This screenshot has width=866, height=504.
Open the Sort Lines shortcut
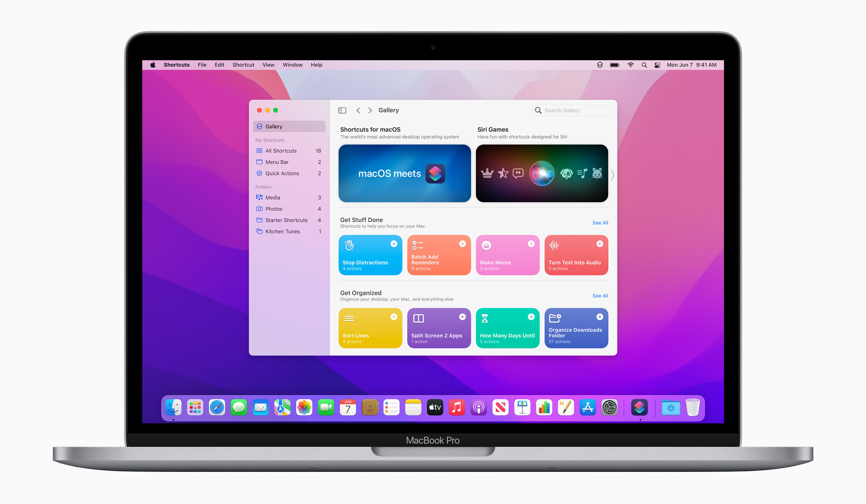[369, 328]
